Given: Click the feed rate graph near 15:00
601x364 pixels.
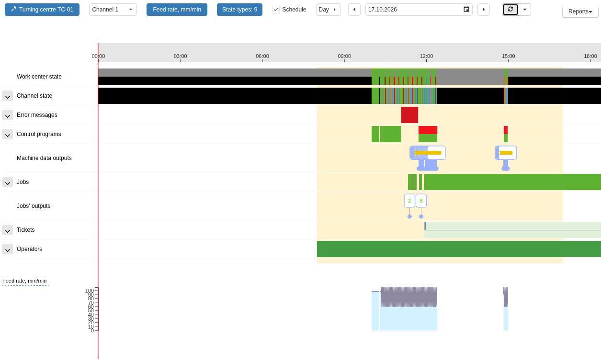Looking at the screenshot, I should click(x=506, y=308).
